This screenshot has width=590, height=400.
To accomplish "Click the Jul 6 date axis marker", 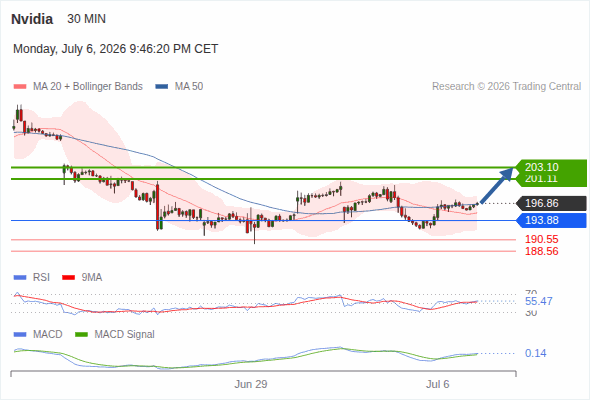I will pyautogui.click(x=437, y=385).
